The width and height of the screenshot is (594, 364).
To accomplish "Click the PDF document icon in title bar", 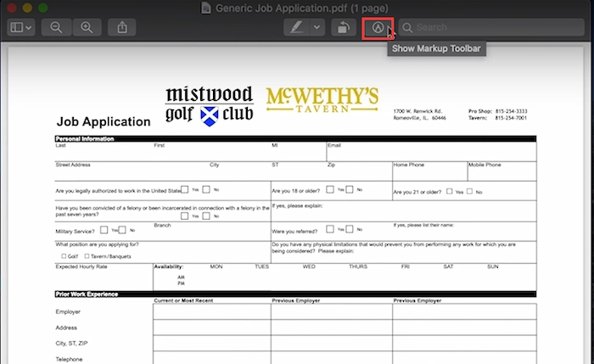I will point(205,8).
